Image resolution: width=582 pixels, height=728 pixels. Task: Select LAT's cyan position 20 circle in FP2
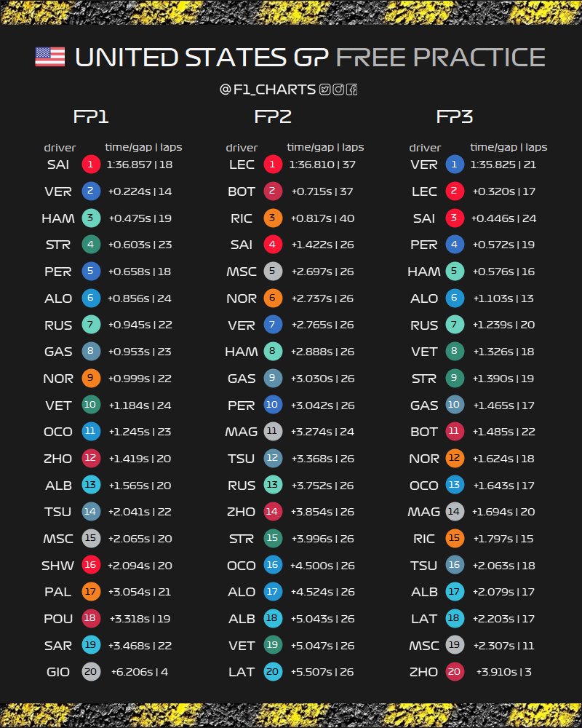(272, 672)
